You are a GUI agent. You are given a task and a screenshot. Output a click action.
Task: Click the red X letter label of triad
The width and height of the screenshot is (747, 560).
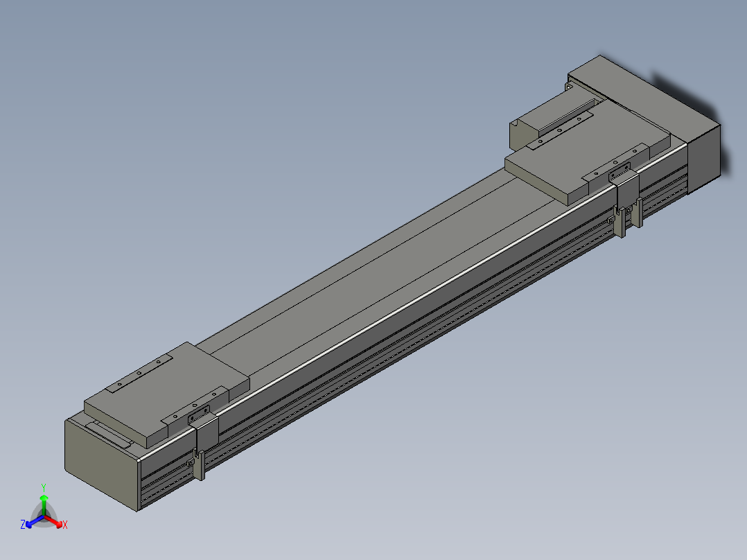click(x=64, y=525)
